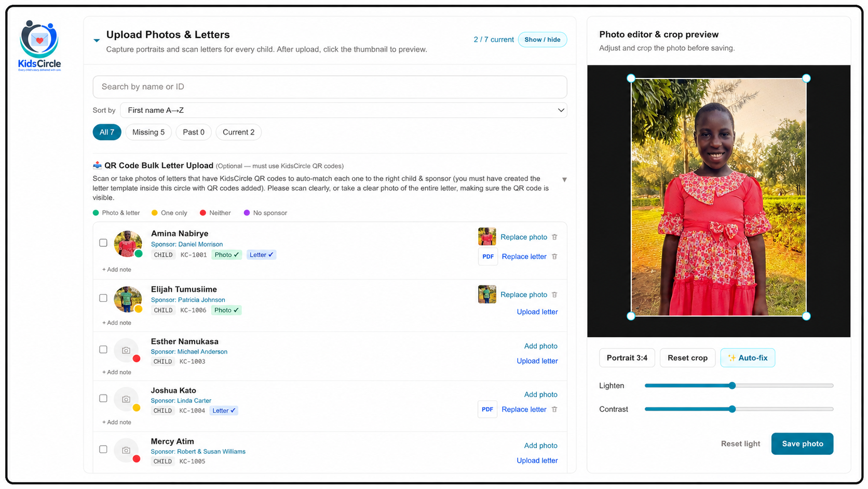
Task: Click the bottom-left crop handle
Action: 631,316
